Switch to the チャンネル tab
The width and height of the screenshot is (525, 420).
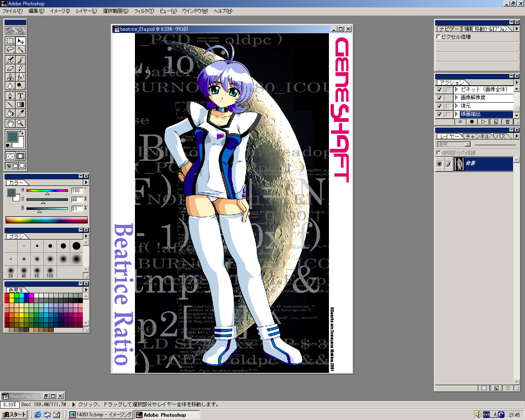click(477, 136)
